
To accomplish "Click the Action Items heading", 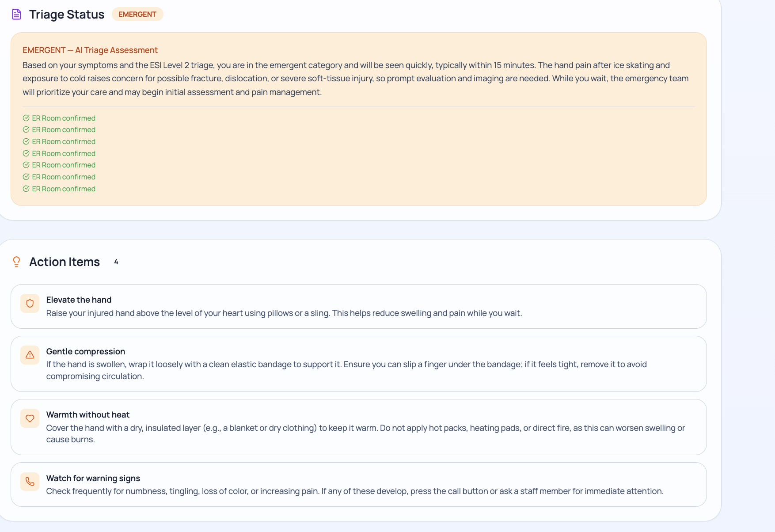I will point(65,262).
